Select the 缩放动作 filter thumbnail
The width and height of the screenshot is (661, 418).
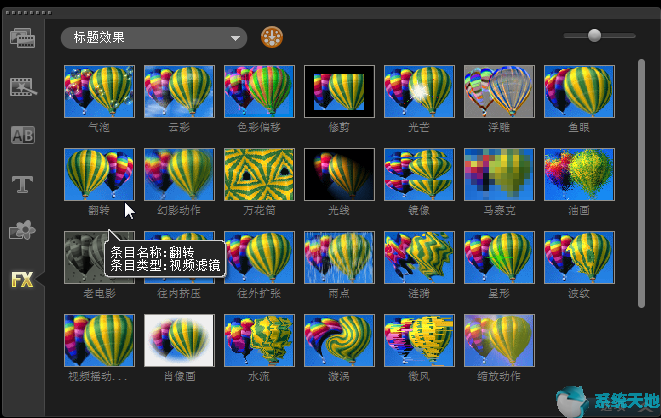click(x=500, y=340)
